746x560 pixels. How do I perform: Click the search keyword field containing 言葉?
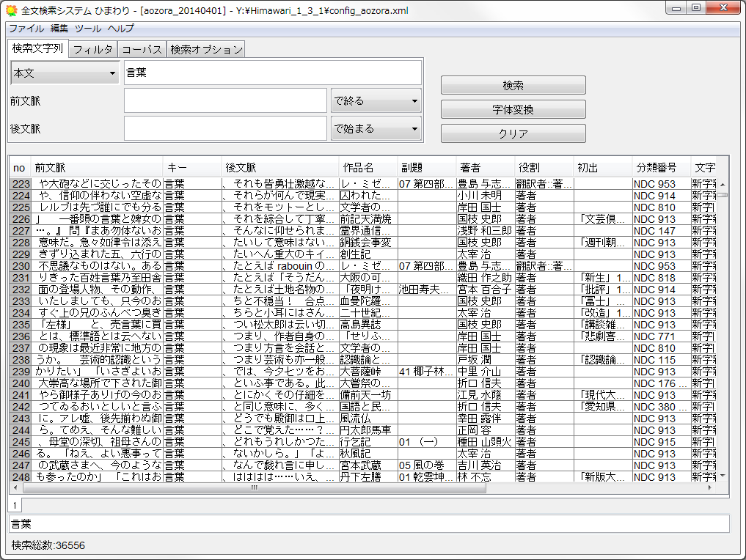[x=273, y=73]
